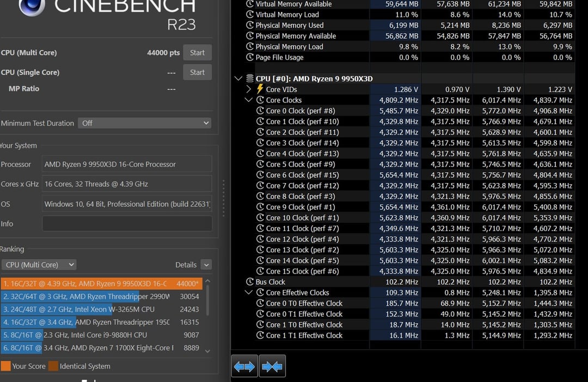Click clock icon beside Core 6 Clock (perf #15)
The width and height of the screenshot is (588, 382).
pyautogui.click(x=260, y=175)
